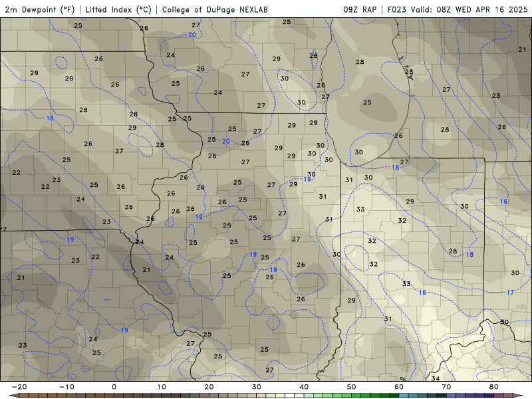Click the right arrow tip of color bar
This screenshot has height=399, width=532.
(x=519, y=396)
